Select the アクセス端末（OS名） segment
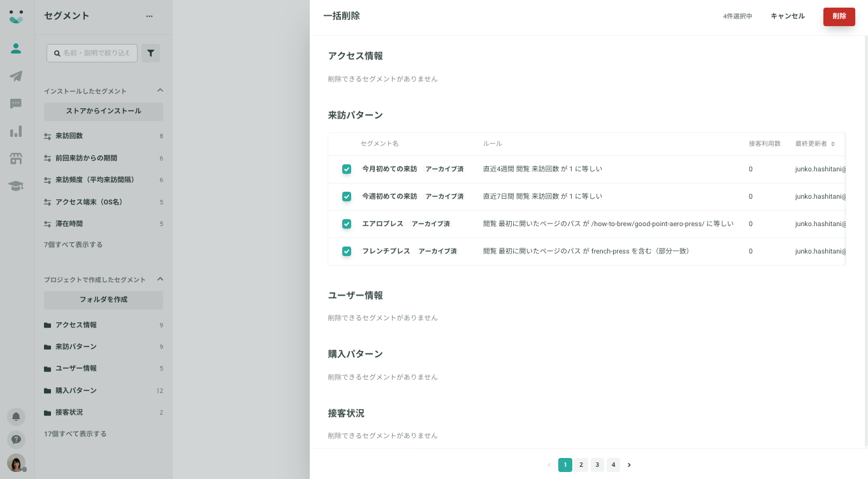Screen dimensions: 868x479 click(x=103, y=202)
